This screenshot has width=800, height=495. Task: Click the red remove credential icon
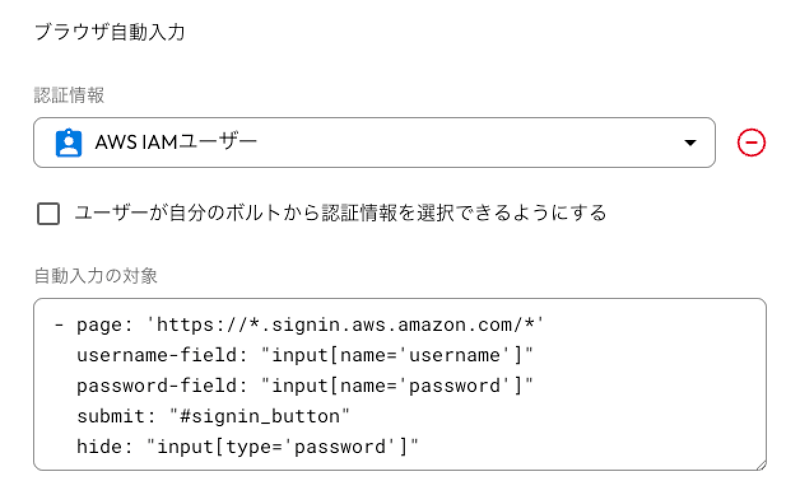click(751, 142)
